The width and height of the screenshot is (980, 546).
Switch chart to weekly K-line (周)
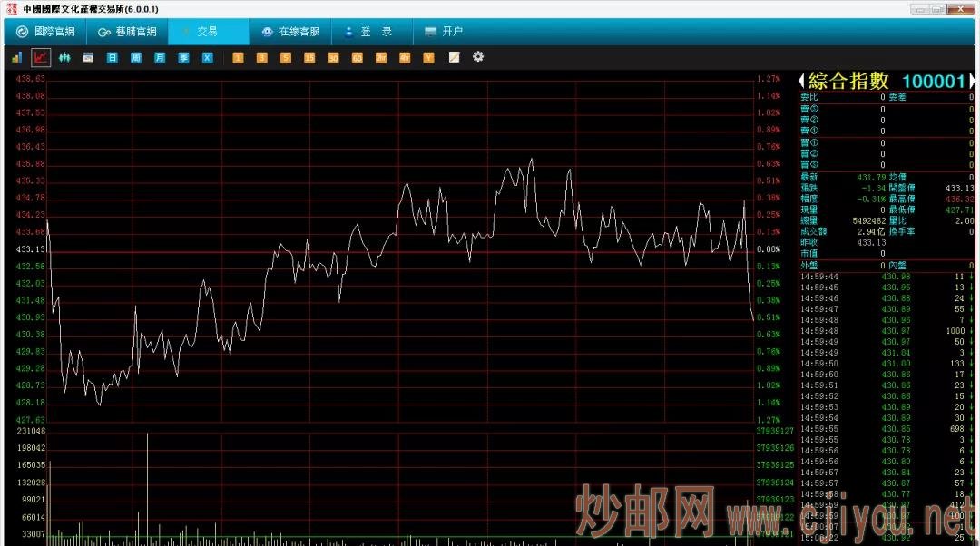point(134,57)
